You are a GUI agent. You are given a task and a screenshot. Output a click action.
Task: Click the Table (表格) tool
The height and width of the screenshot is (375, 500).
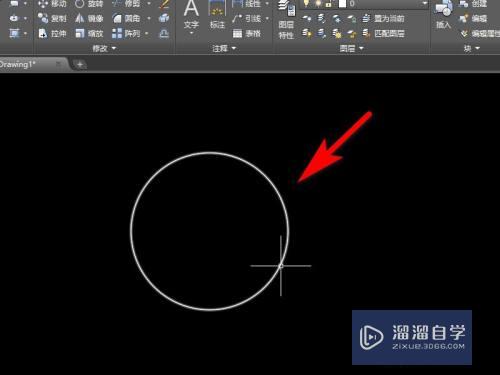point(247,33)
